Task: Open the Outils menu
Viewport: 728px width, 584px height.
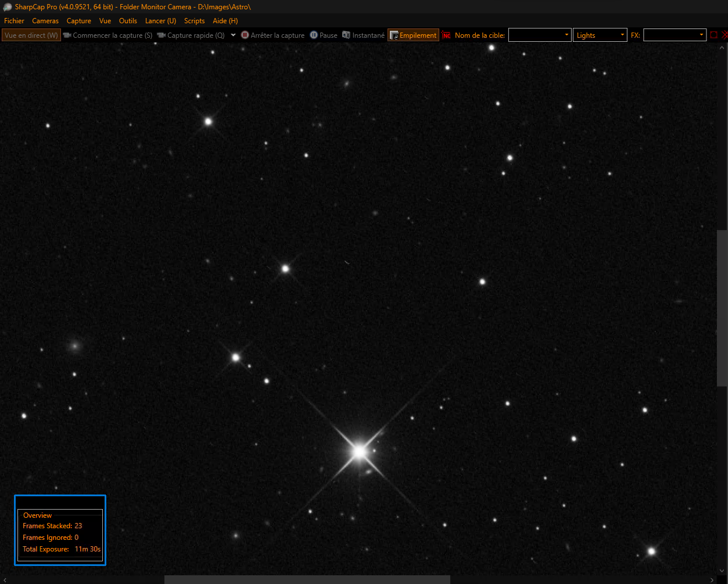Action: (128, 21)
